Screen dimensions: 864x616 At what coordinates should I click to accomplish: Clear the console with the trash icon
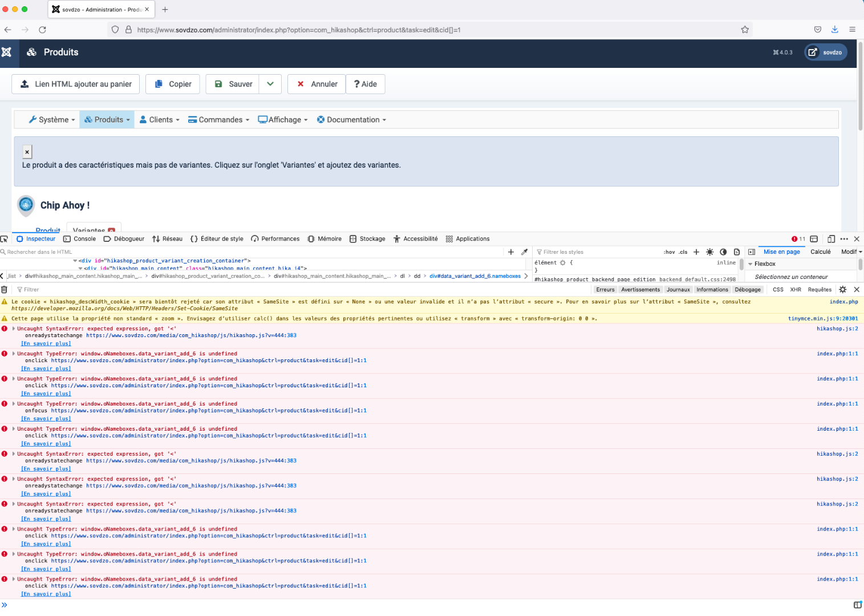pyautogui.click(x=5, y=290)
